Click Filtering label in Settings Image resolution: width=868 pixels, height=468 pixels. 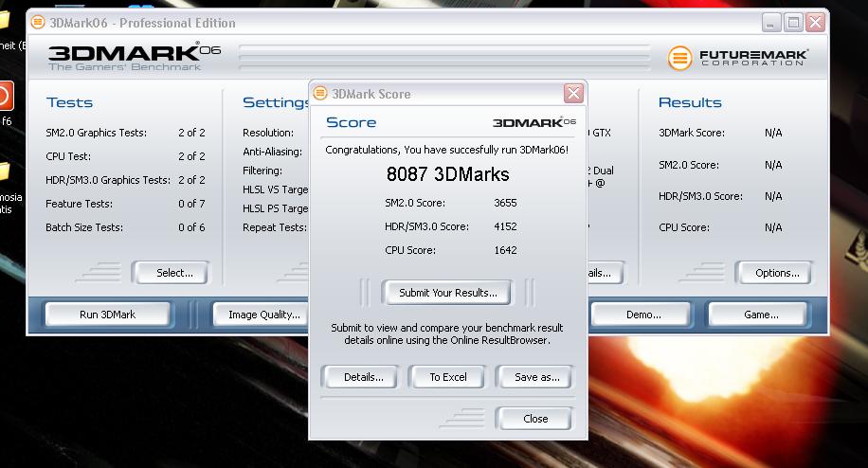tap(262, 171)
